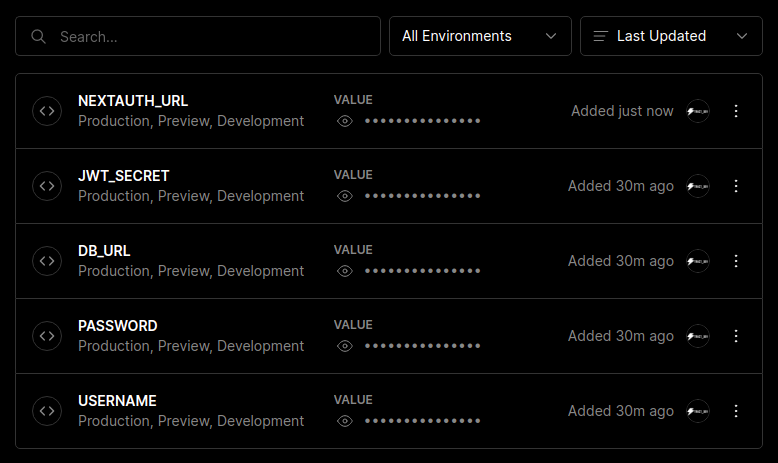The width and height of the screenshot is (778, 463).
Task: Click 'Added 30m ago' in the JWT_SECRET row
Action: pyautogui.click(x=621, y=186)
